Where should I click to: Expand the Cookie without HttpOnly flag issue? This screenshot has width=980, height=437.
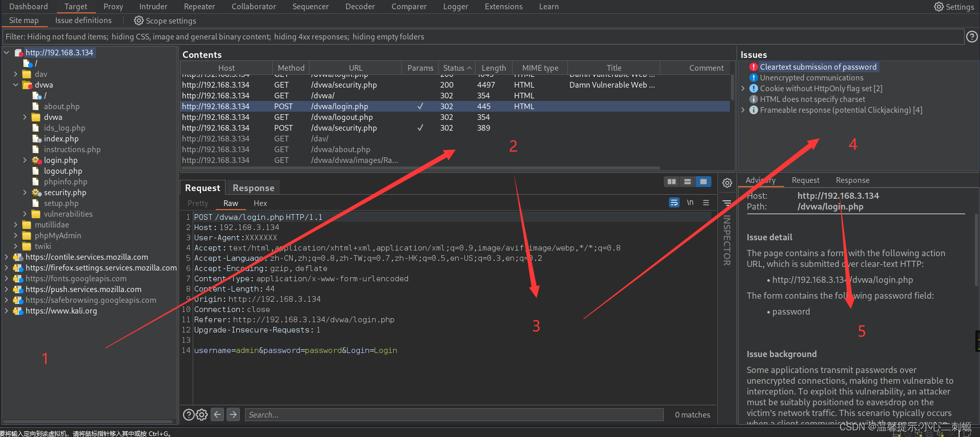[x=743, y=89]
